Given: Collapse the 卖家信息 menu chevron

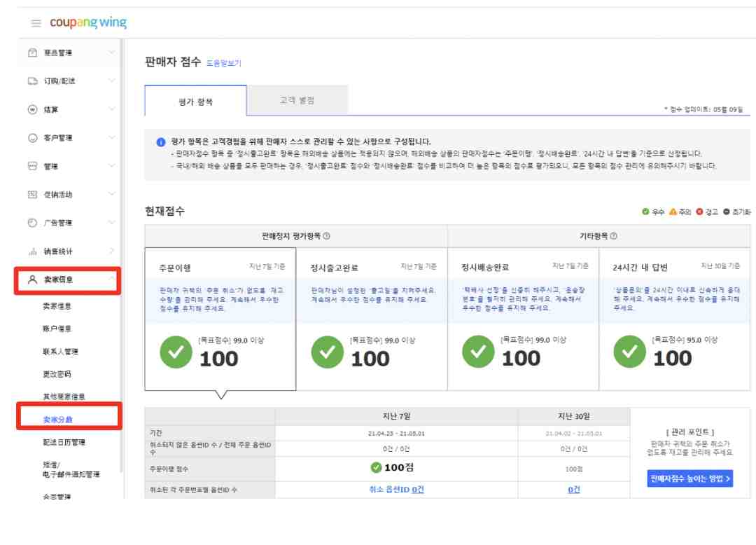Looking at the screenshot, I should [x=111, y=278].
